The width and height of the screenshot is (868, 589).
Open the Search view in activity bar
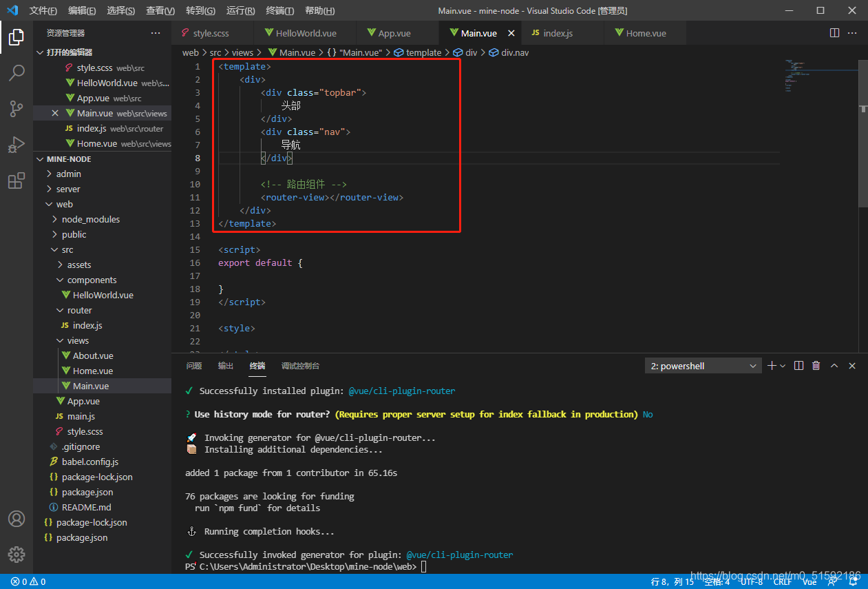(x=17, y=72)
